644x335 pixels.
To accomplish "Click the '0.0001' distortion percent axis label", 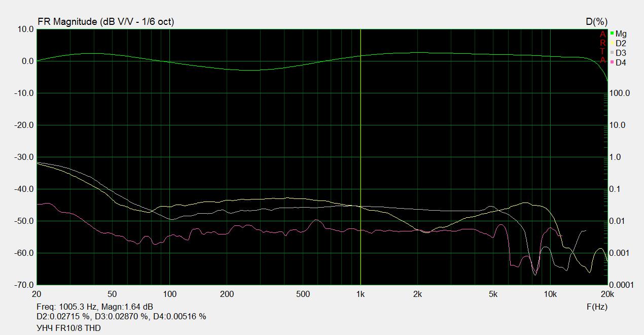I will [621, 285].
